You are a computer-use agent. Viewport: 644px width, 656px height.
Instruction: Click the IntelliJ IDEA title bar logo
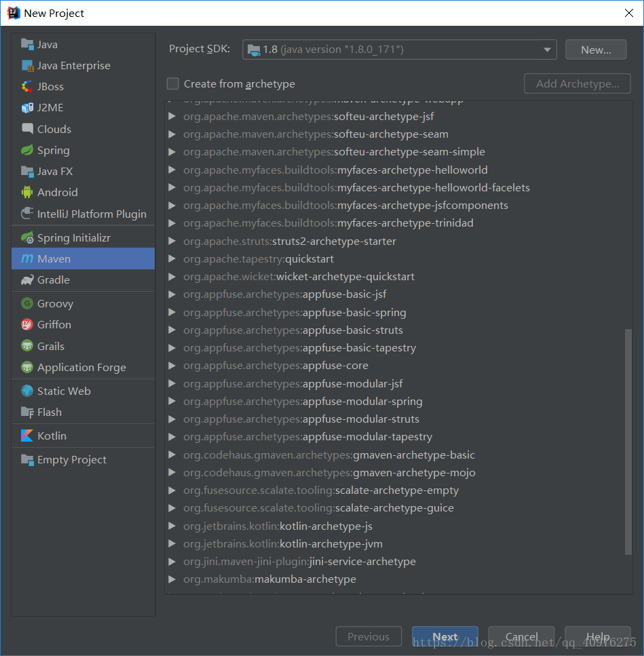14,13
